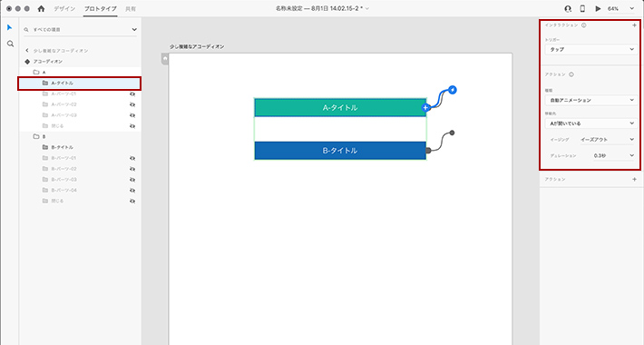Open the mobile device preview icon

(x=582, y=9)
